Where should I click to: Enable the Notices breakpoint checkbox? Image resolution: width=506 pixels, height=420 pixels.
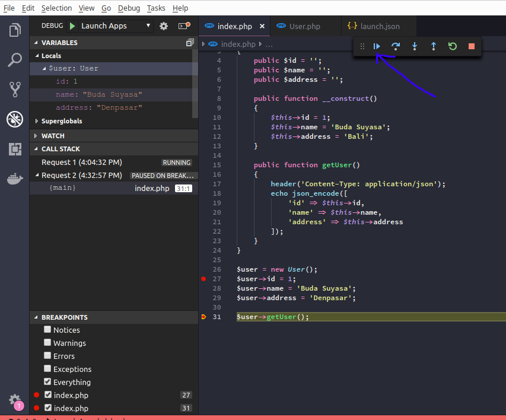(x=47, y=330)
